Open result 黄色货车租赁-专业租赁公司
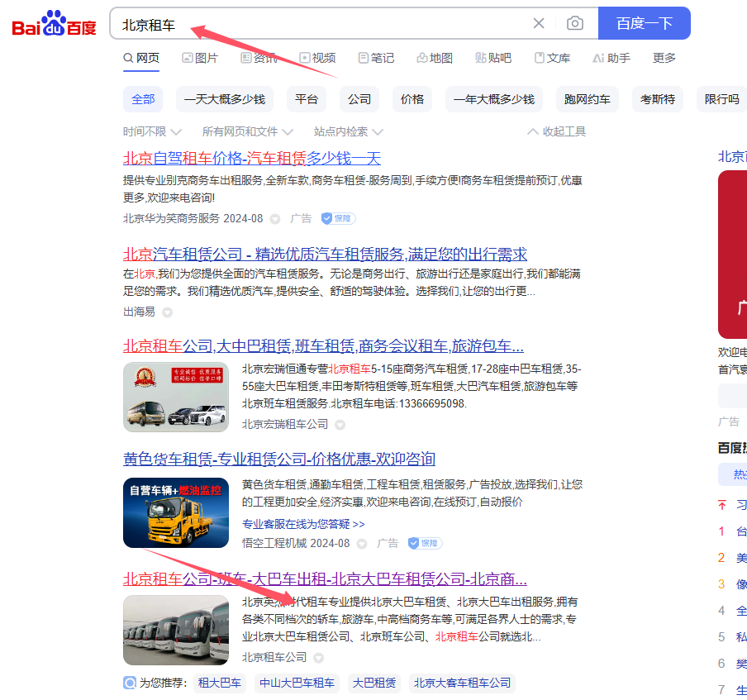Screen dimensions: 747x700 point(279,459)
